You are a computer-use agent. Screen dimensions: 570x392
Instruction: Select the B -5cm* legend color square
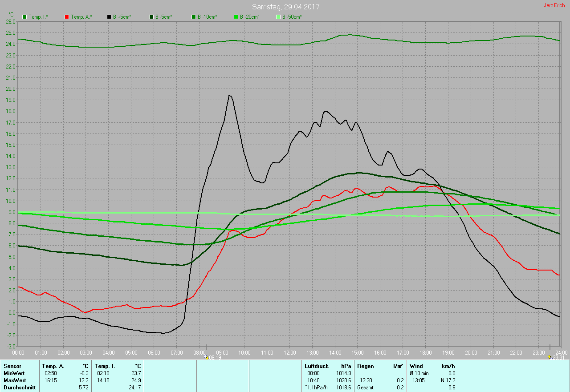click(151, 17)
